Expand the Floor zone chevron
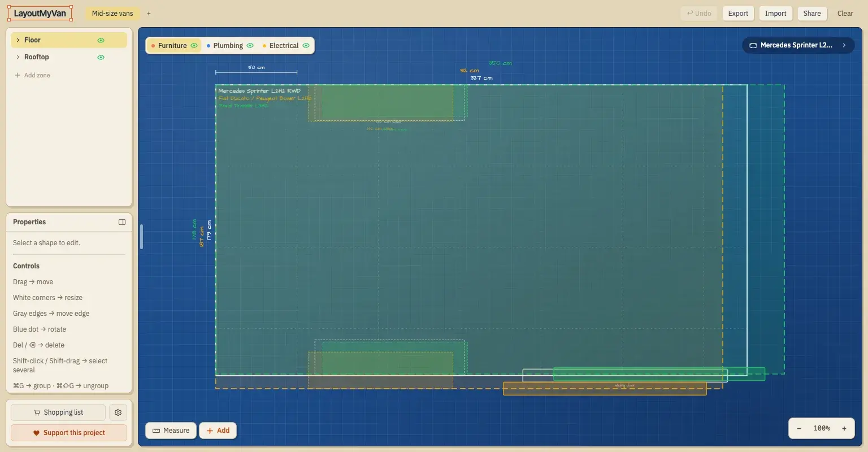This screenshot has width=868, height=452. coord(18,40)
